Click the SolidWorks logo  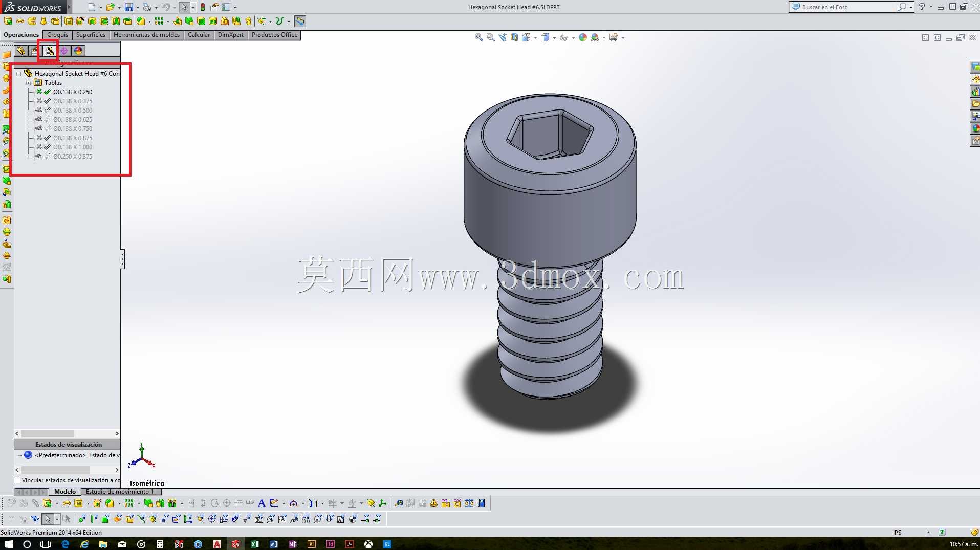pyautogui.click(x=33, y=7)
